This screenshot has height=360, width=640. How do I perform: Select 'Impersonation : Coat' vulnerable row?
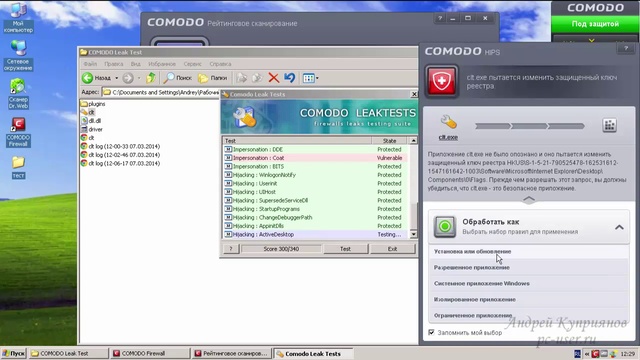(316, 158)
